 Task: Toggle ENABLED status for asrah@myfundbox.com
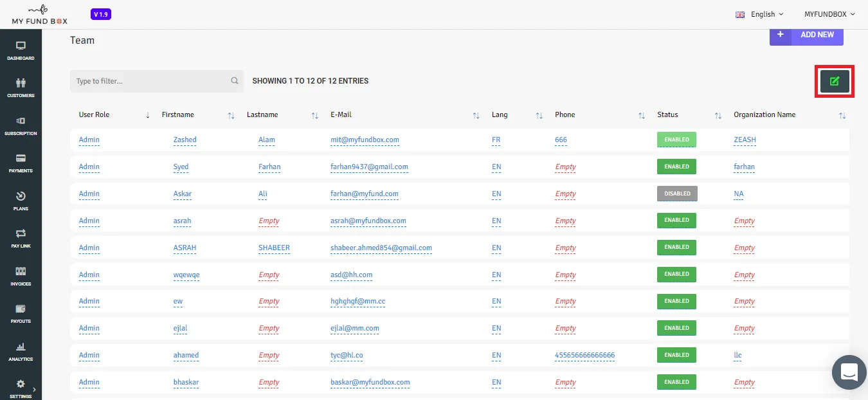pos(676,221)
